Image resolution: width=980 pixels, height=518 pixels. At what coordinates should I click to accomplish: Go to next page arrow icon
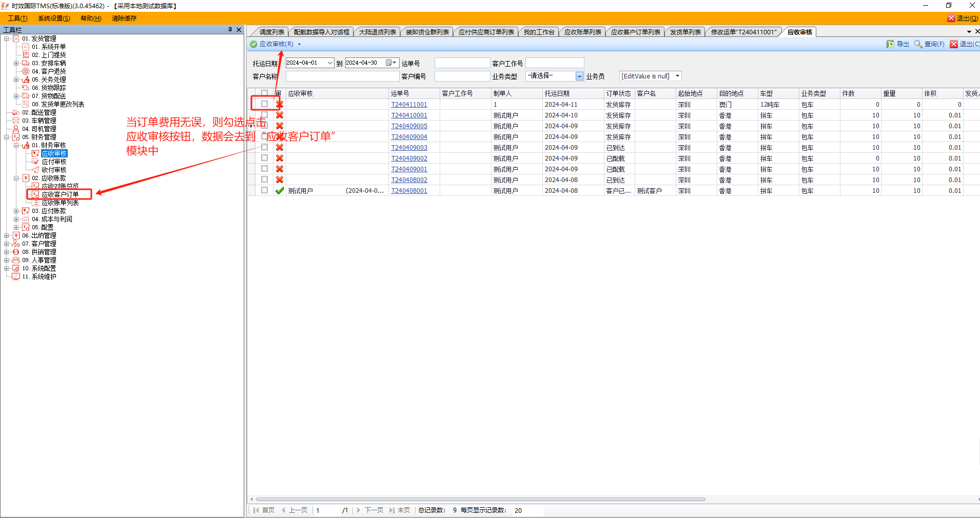tap(359, 510)
